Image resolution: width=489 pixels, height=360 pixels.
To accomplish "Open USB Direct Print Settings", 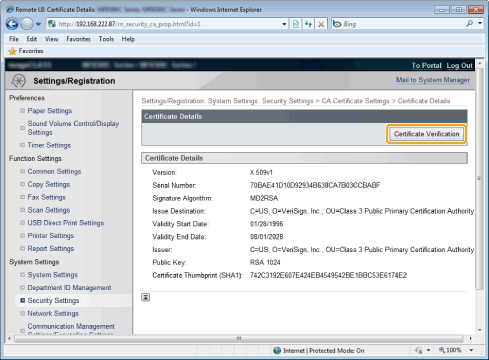I will pos(66,223).
